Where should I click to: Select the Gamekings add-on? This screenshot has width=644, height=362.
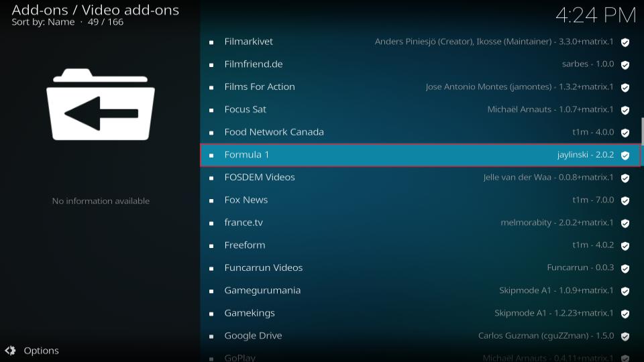[x=420, y=313]
